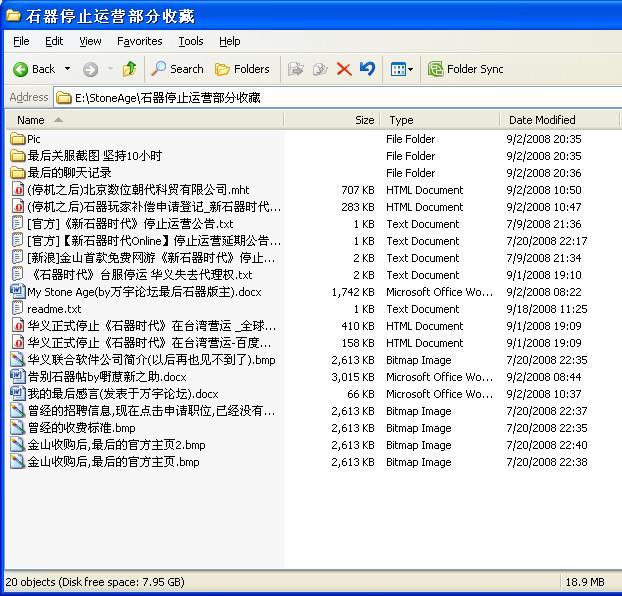Open the Help menu

pos(230,41)
